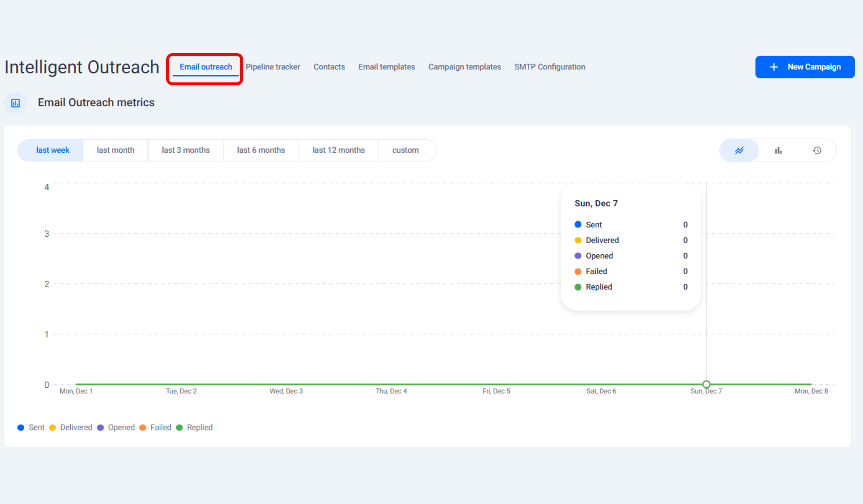The height and width of the screenshot is (504, 863).
Task: Open the Email templates tab
Action: pyautogui.click(x=386, y=67)
